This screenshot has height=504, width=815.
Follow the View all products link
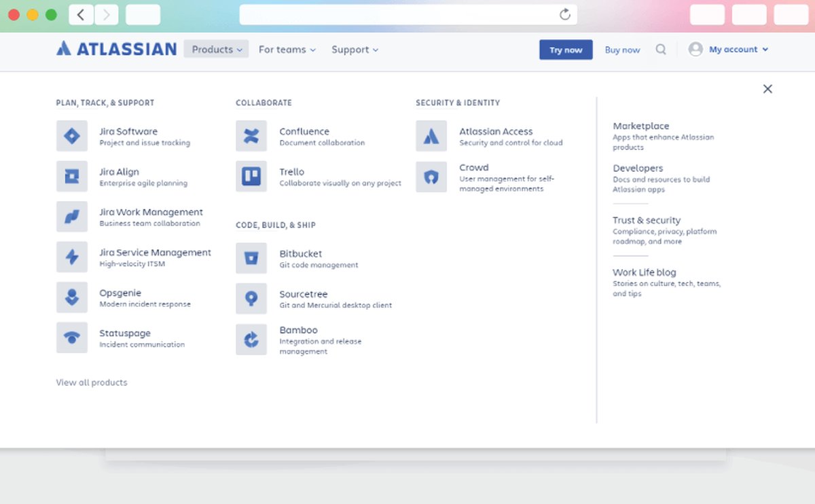[x=92, y=382]
